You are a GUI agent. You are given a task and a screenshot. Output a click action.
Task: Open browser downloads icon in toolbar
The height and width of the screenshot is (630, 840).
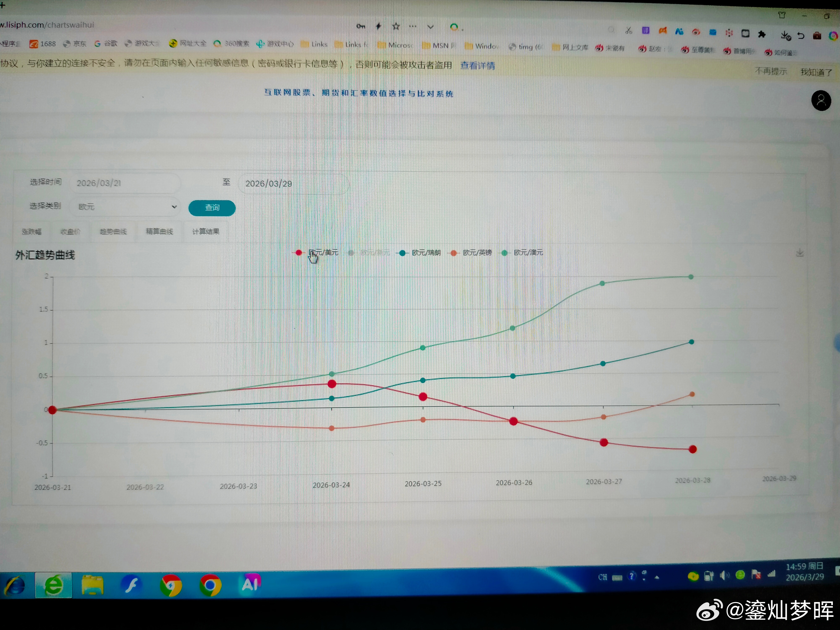(785, 36)
